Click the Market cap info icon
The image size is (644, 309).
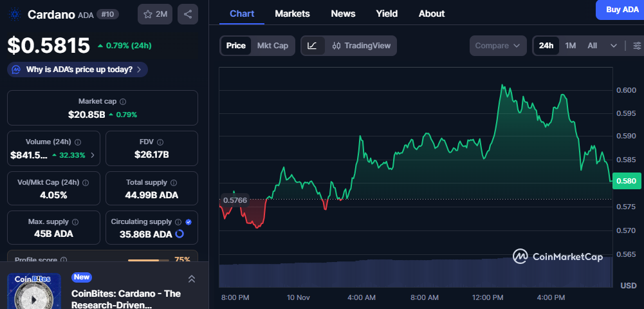click(x=123, y=102)
